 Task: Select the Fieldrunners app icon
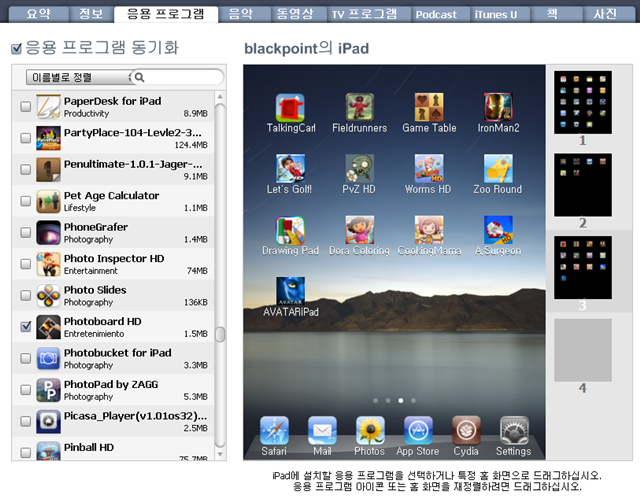coord(359,107)
